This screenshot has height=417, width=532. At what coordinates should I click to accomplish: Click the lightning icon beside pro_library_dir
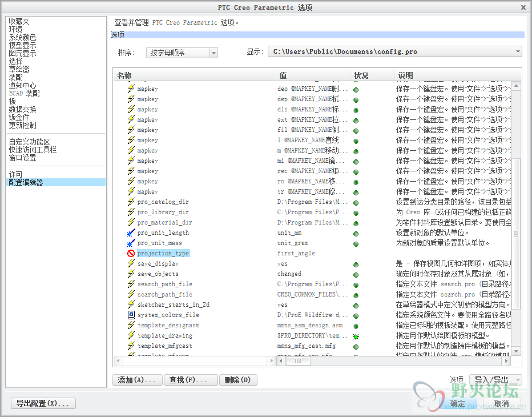[x=131, y=212]
